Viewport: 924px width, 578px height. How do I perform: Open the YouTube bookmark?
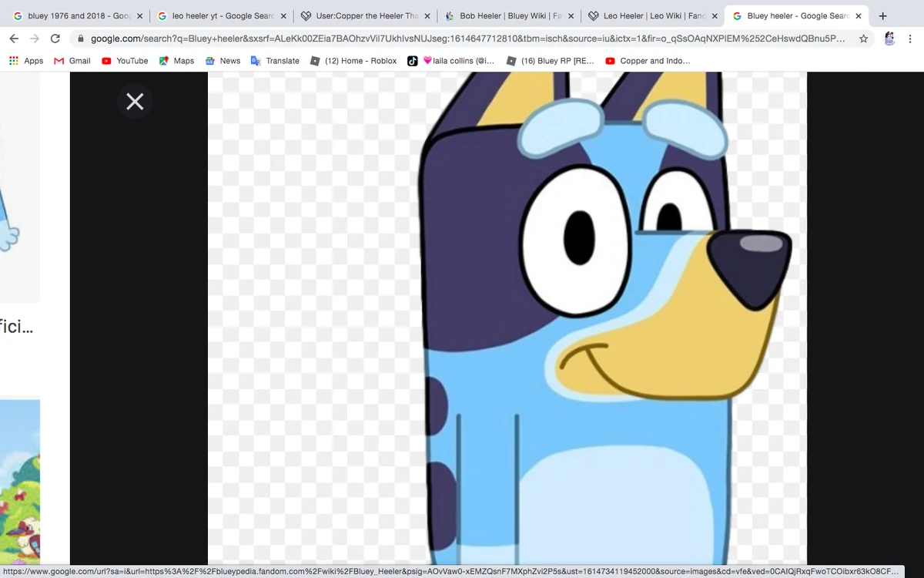125,60
